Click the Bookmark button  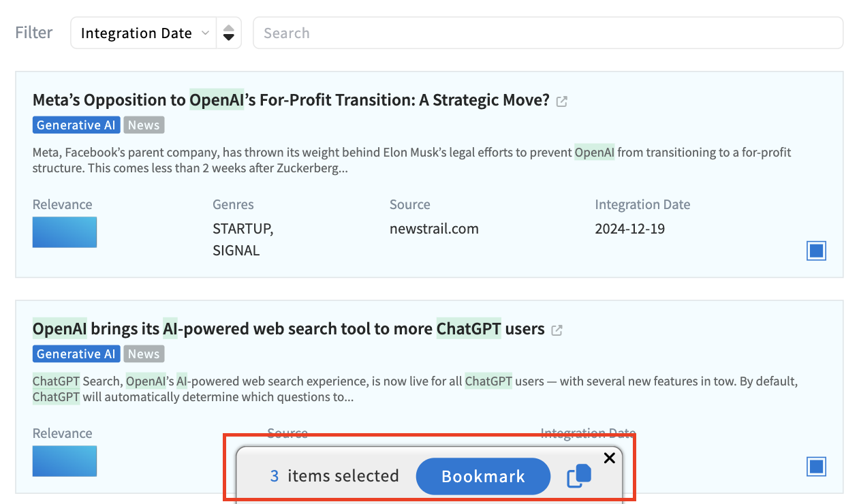[x=483, y=476]
